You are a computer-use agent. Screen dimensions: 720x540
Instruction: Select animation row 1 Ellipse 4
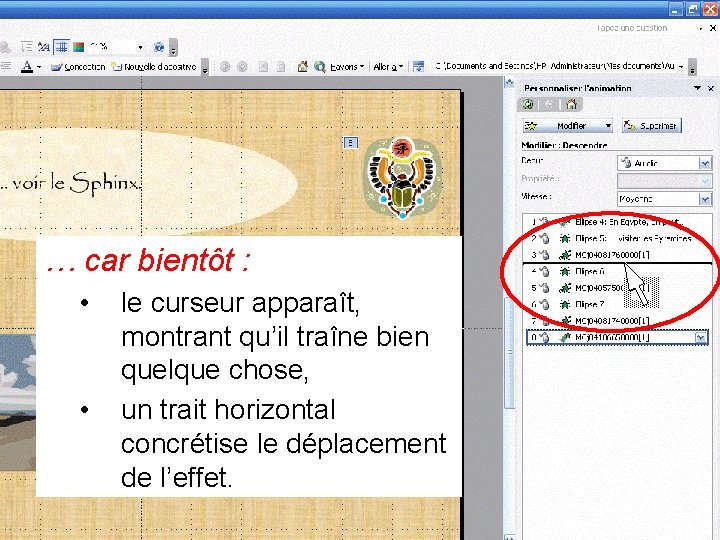(618, 222)
